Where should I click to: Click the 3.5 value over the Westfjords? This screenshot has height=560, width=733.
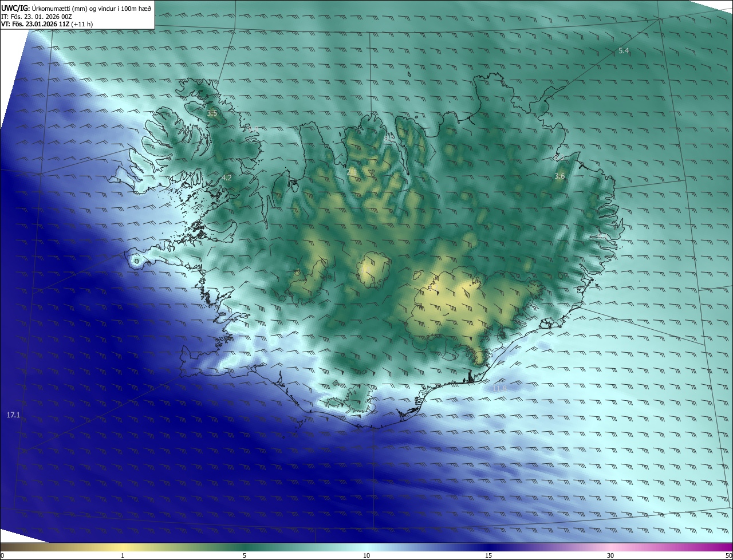pos(212,113)
